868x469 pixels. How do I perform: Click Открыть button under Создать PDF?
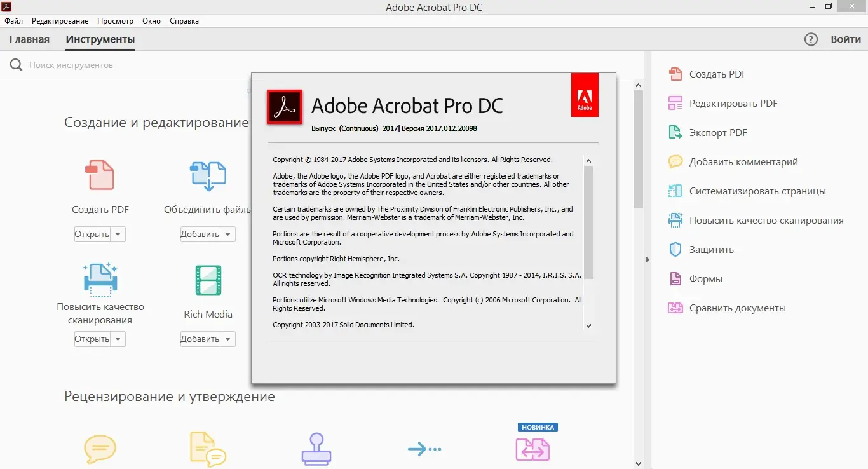pos(93,234)
